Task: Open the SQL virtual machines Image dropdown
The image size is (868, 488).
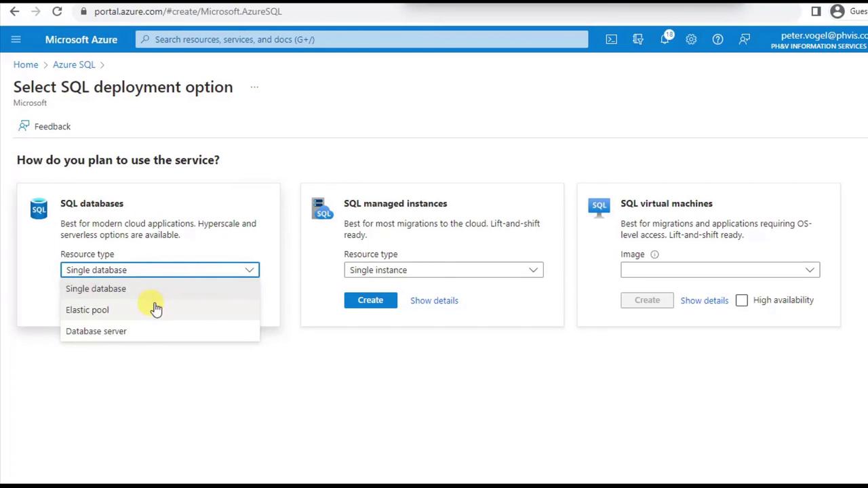Action: (x=720, y=270)
